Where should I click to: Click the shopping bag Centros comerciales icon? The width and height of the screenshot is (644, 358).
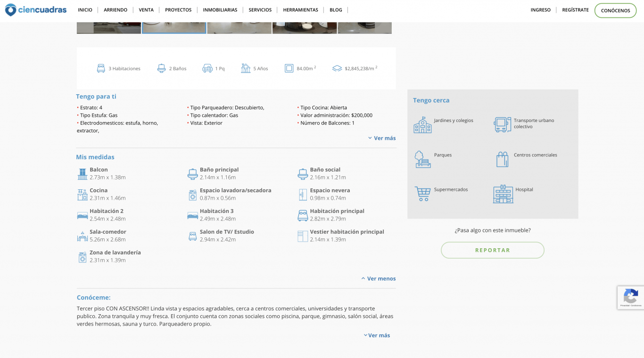tap(502, 159)
